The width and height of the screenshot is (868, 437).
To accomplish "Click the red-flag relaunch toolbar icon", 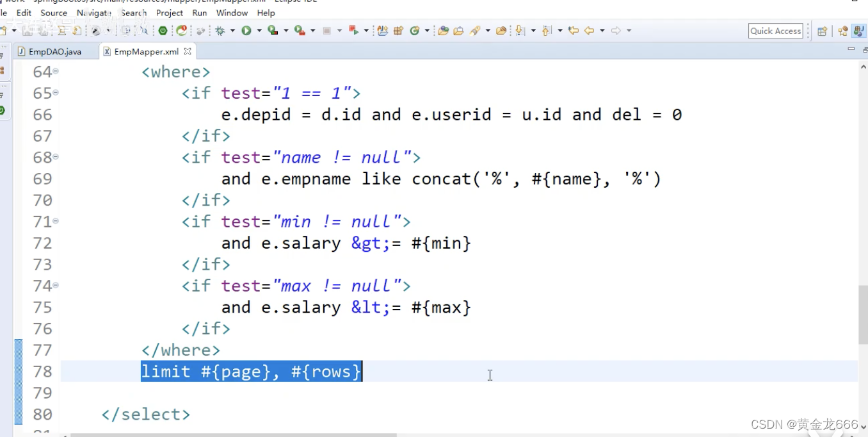I will tap(353, 31).
